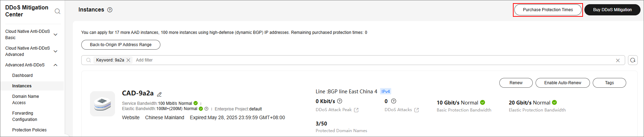This screenshot has height=137, width=644.
Task: Remove the Keyword: 9a2a filter tag
Action: point(128,60)
